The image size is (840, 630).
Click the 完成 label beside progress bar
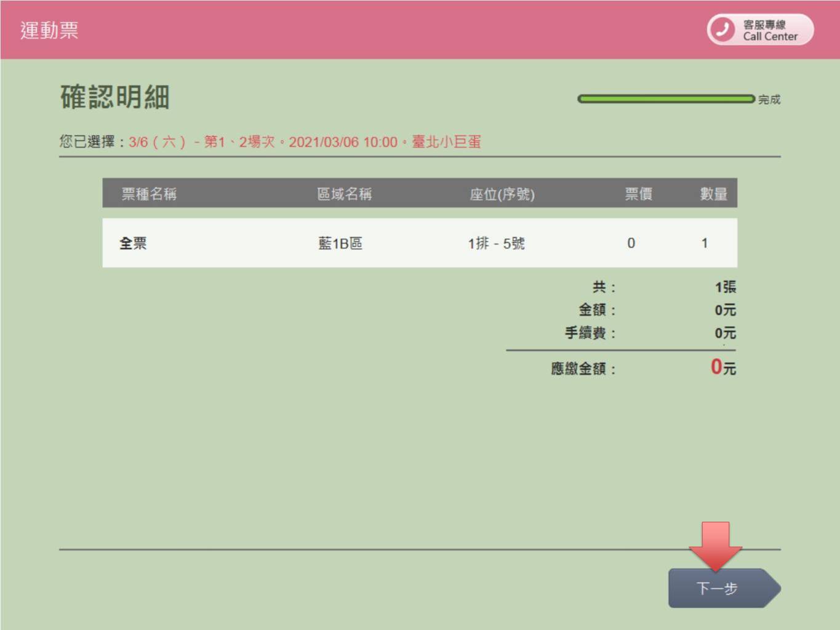point(769,100)
